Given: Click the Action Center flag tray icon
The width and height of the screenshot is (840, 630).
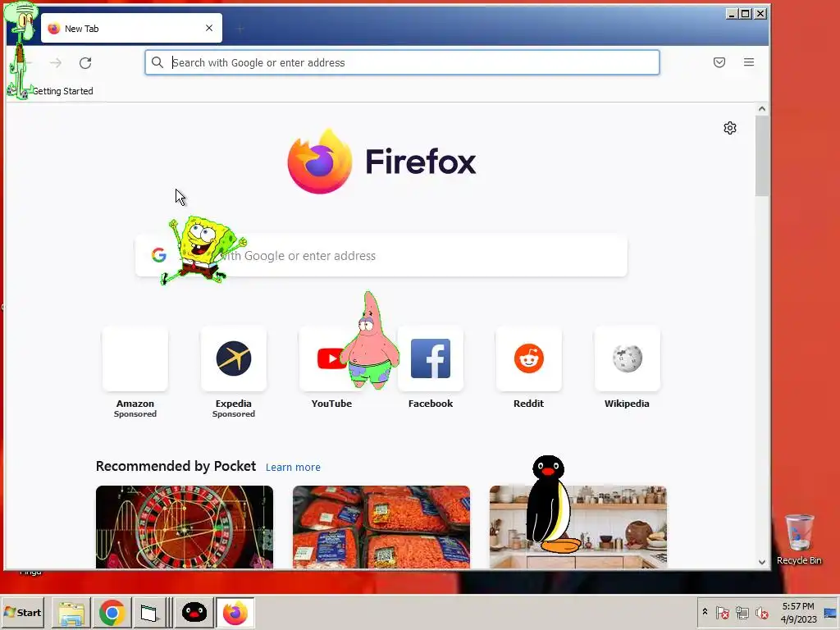Looking at the screenshot, I should 722,612.
